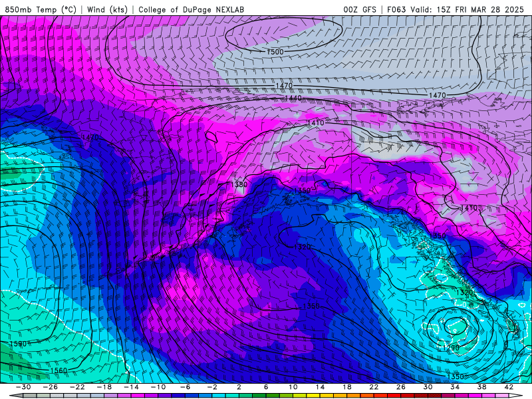Select the "00Z GFS" model run label
This screenshot has width=532, height=399.
point(360,9)
